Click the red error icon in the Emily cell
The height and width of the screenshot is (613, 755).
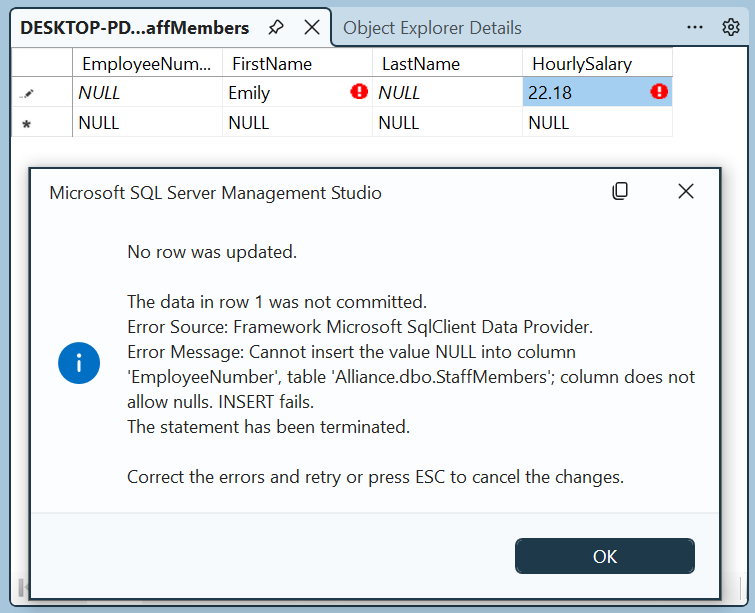(359, 91)
